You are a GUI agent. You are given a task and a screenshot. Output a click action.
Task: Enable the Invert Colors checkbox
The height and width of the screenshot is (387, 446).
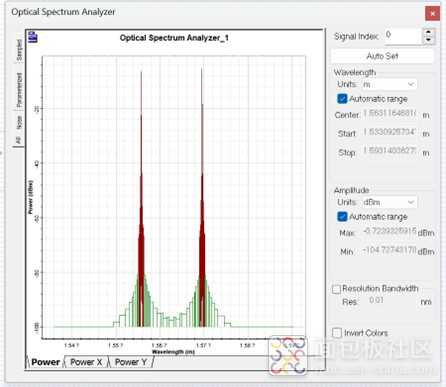[337, 333]
